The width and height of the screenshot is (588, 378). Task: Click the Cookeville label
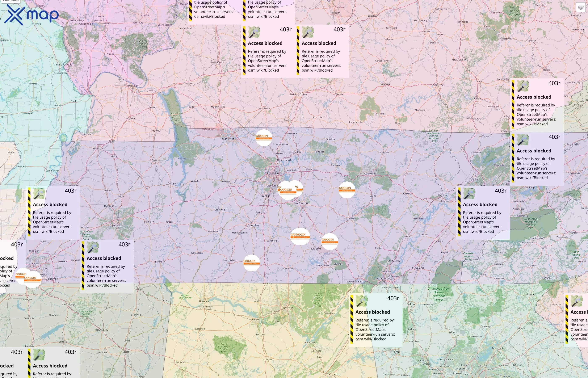[370, 173]
